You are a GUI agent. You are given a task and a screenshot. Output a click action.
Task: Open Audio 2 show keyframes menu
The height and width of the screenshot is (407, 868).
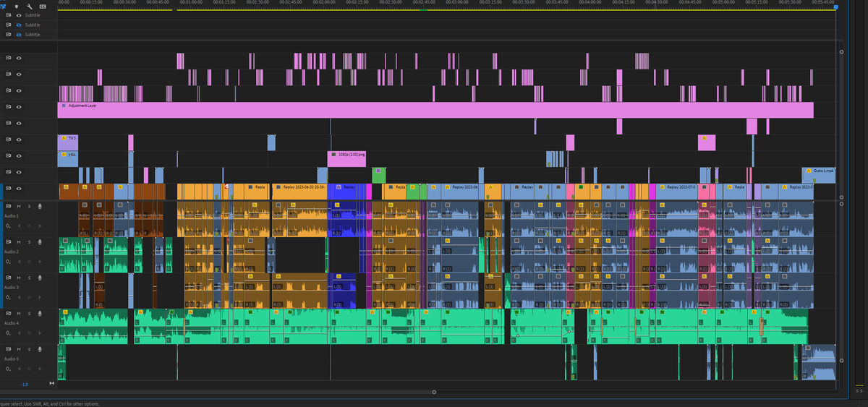[x=9, y=262]
